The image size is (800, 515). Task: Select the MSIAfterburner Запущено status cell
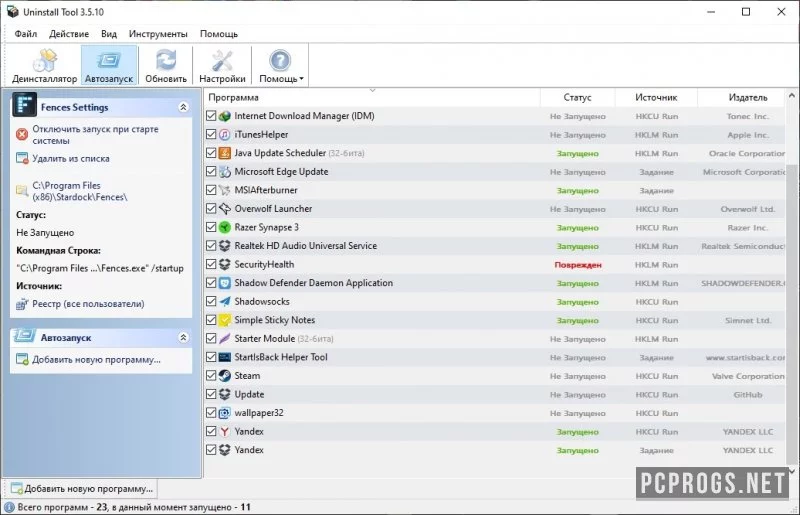(578, 191)
